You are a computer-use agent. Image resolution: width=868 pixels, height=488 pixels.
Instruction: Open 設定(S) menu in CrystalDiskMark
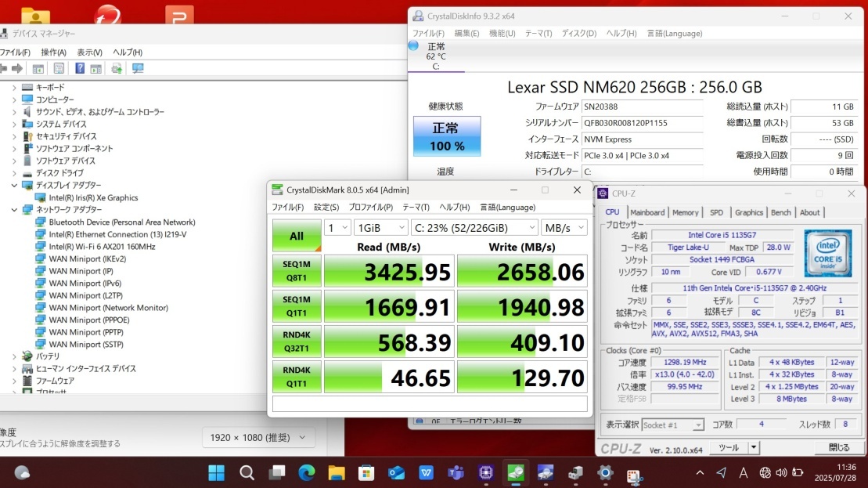[326, 207]
